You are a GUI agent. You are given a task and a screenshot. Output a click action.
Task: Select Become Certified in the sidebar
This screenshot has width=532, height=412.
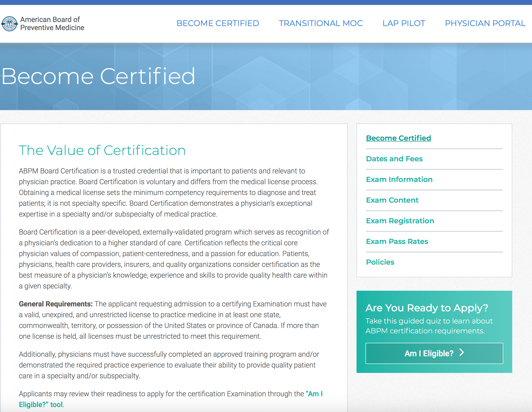click(399, 138)
